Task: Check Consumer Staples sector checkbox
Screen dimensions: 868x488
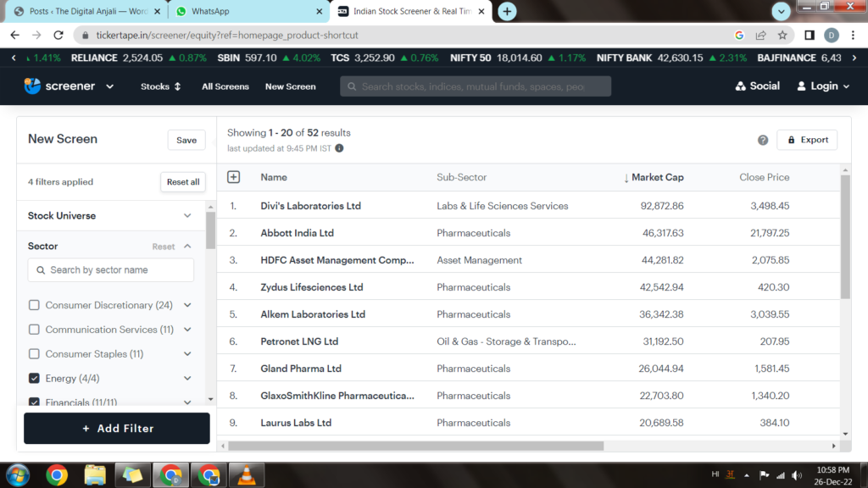Action: click(x=34, y=353)
